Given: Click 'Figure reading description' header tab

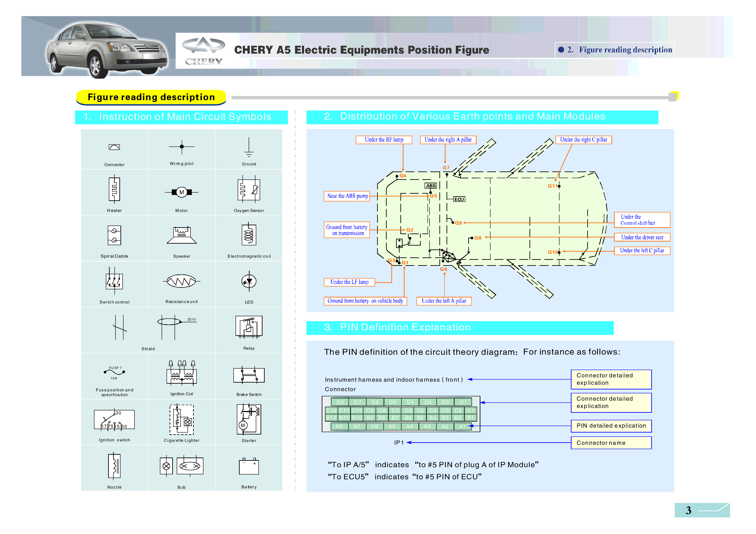Looking at the screenshot, I should pos(614,50).
